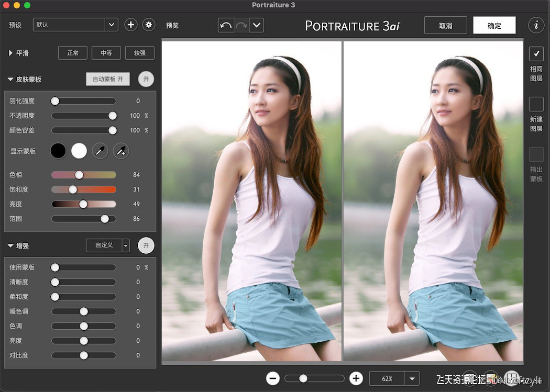The width and height of the screenshot is (550, 392).
Task: Adjust the 色相 hue slider
Action: coord(83,175)
